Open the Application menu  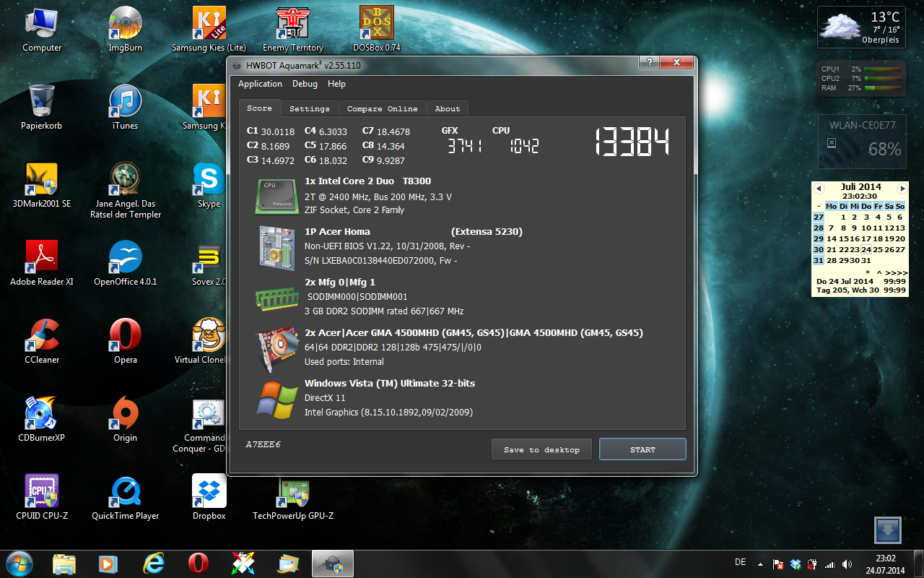[260, 84]
